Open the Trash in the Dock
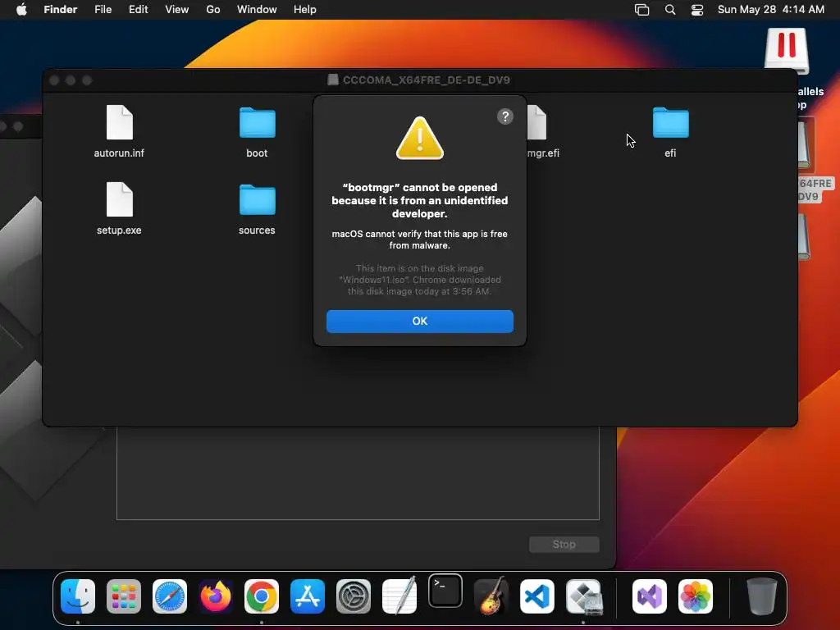This screenshot has width=840, height=630. click(761, 596)
